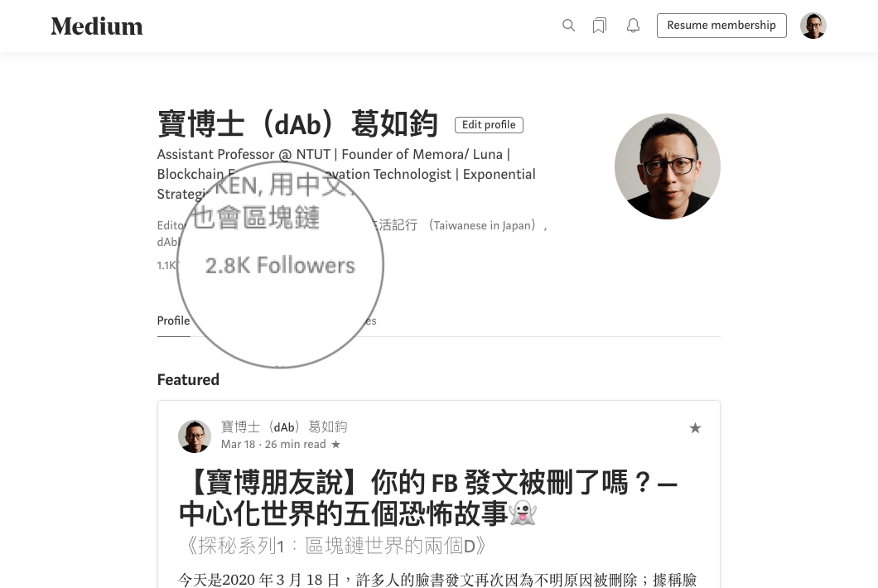Click the author avatar in featured post

[x=195, y=436]
